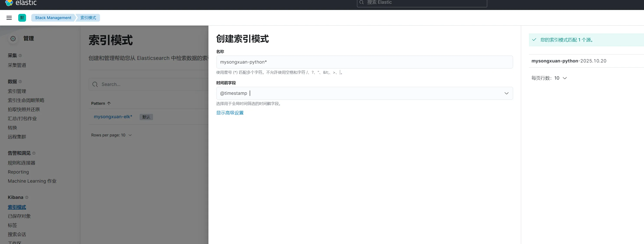Click the help icon next to 采集
Viewport: 644px width, 244px height.
pos(20,56)
